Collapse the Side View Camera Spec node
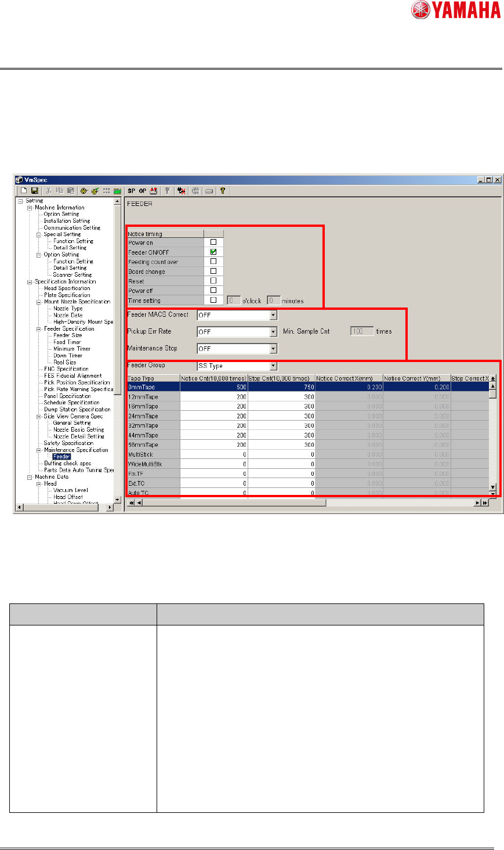Screen dimensions: 504x850 coord(39,416)
